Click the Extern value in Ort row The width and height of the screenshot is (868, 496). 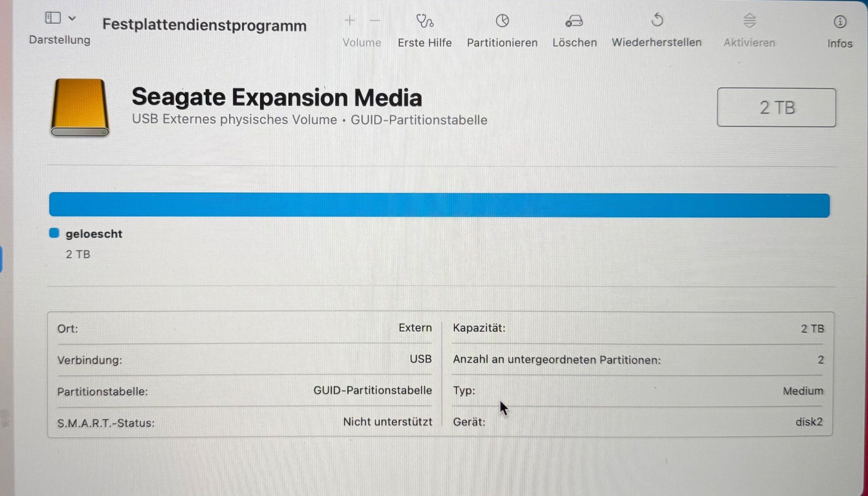click(x=415, y=328)
